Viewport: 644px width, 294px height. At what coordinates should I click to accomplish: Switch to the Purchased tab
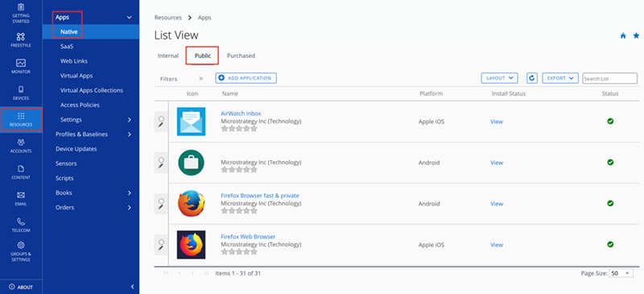coord(241,56)
